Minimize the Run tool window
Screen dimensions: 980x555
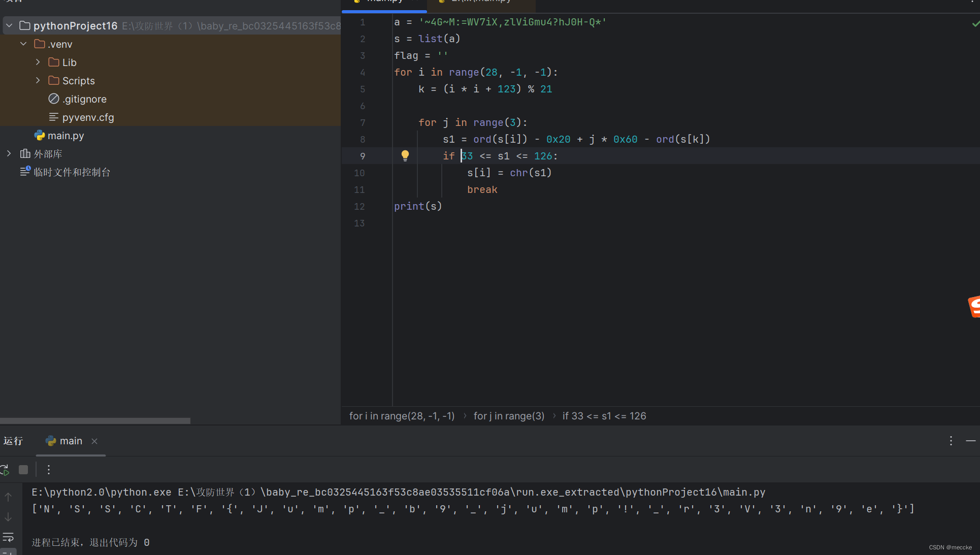[970, 441]
